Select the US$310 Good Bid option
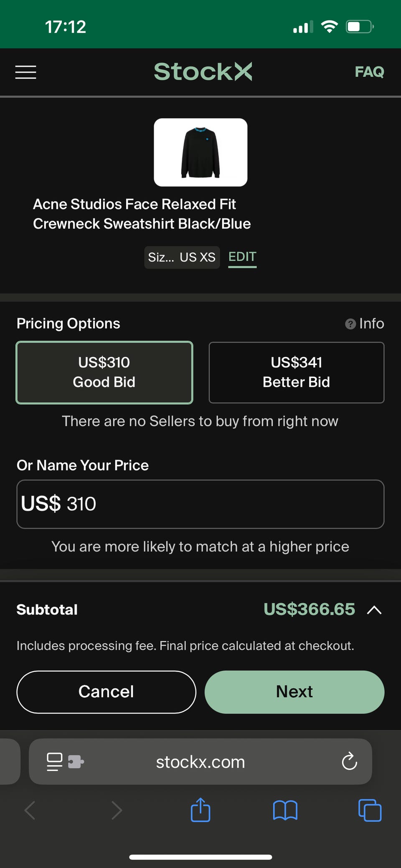This screenshot has height=868, width=401. tap(104, 372)
